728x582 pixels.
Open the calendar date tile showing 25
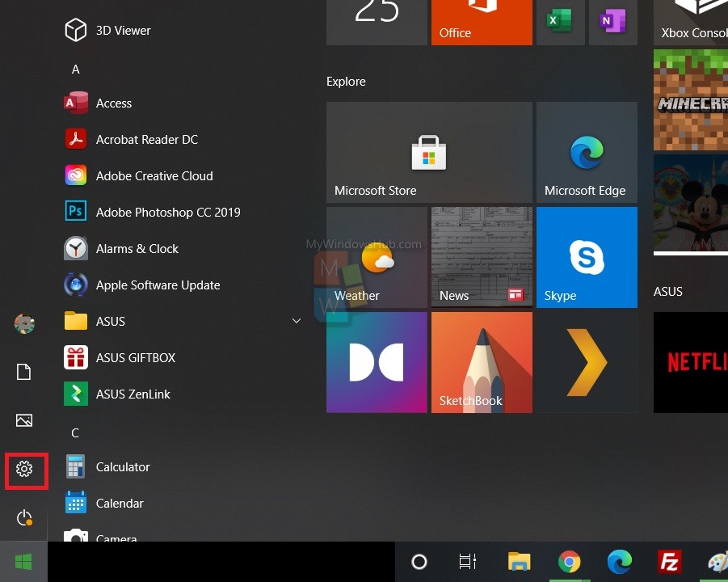pyautogui.click(x=377, y=23)
